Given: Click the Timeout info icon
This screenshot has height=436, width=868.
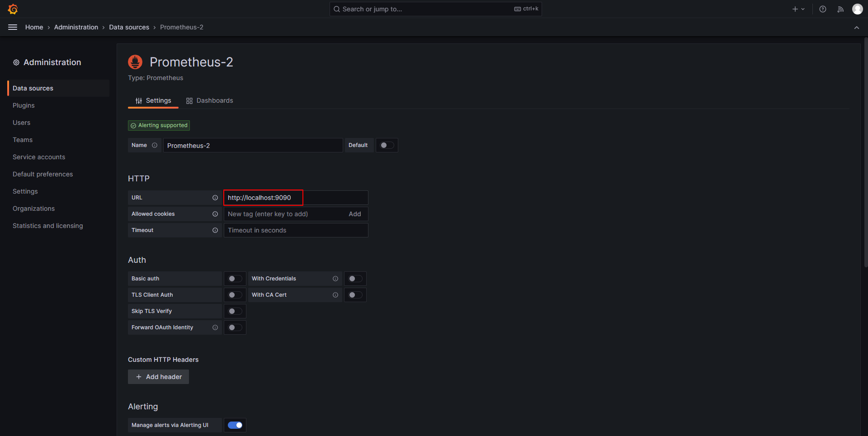Looking at the screenshot, I should click(x=215, y=230).
